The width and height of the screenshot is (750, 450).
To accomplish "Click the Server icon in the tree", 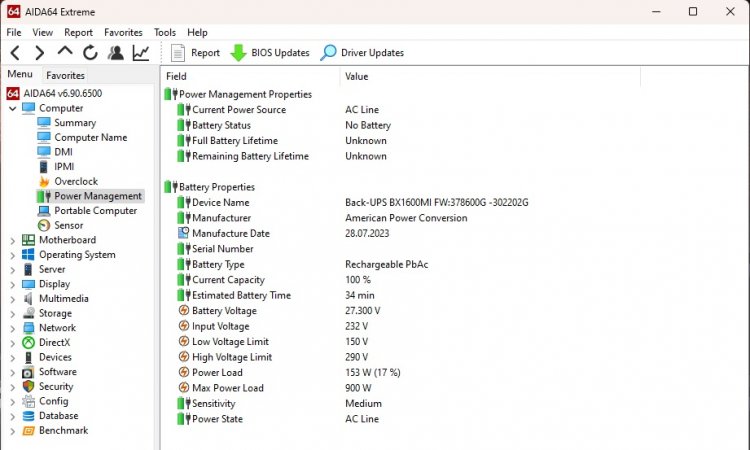I will tap(28, 270).
